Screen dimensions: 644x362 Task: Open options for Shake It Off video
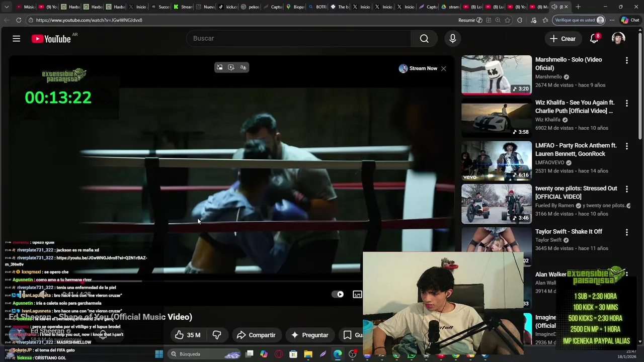(x=626, y=232)
